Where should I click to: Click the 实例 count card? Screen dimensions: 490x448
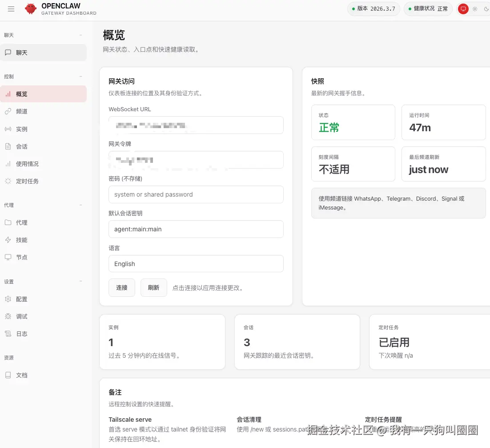(x=162, y=342)
